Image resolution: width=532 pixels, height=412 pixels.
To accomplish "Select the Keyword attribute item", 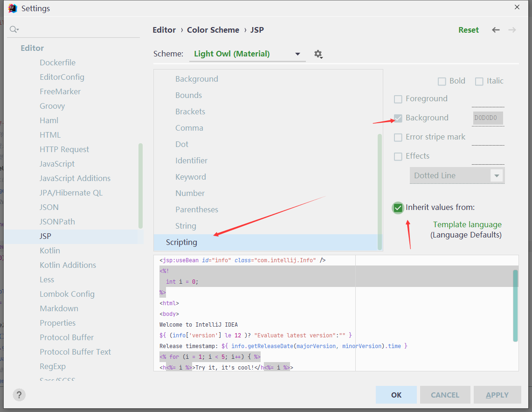I will (191, 177).
